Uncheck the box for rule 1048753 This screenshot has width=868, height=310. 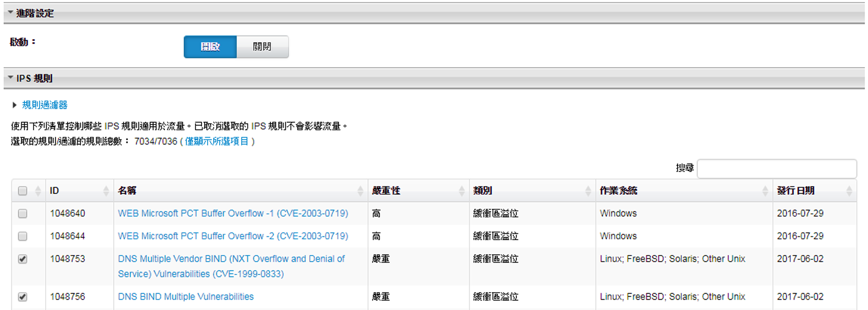[x=22, y=259]
